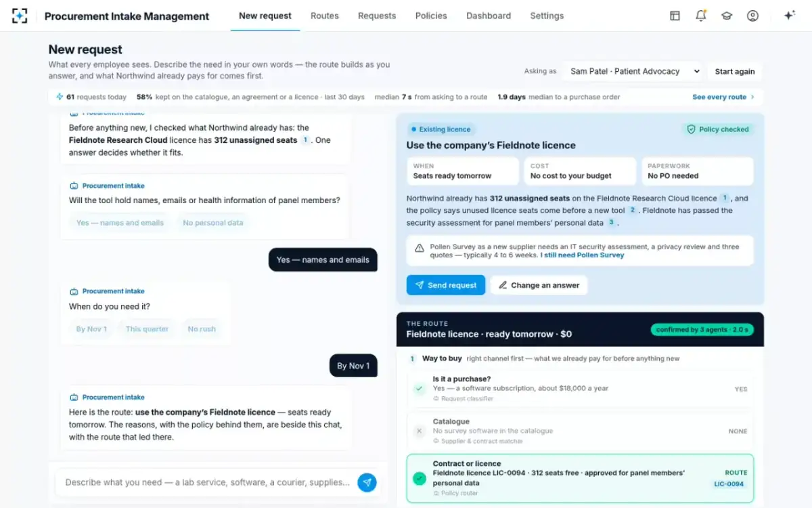The width and height of the screenshot is (812, 508).
Task: Click Change an answer button
Action: (x=539, y=285)
